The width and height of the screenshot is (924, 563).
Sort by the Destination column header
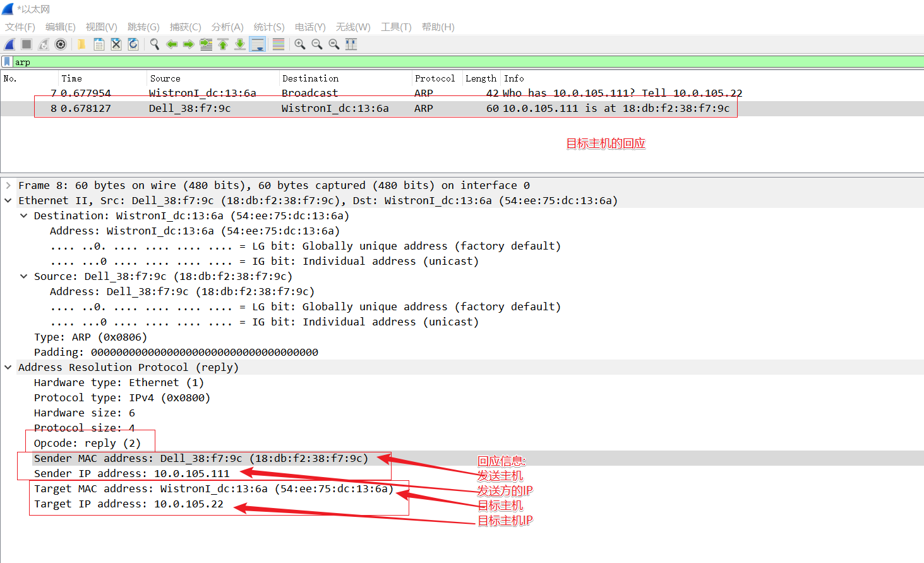(x=345, y=78)
